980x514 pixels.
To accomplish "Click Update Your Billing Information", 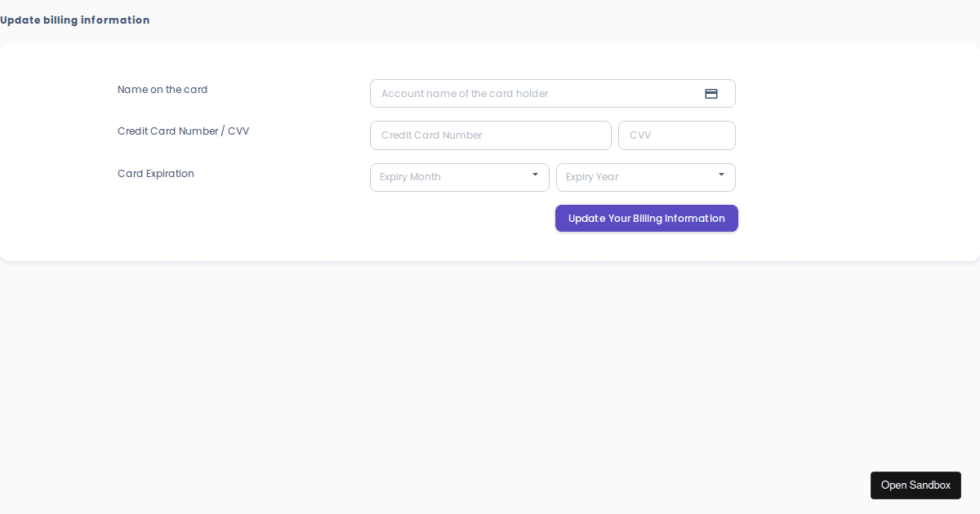I will pos(646,218).
